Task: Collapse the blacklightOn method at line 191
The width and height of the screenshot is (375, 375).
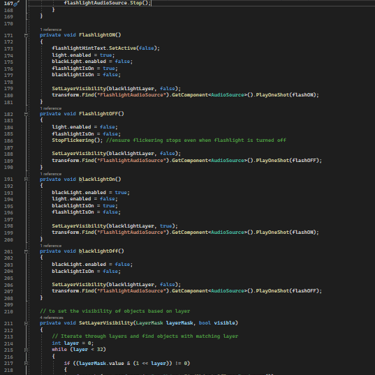Action: click(26, 179)
